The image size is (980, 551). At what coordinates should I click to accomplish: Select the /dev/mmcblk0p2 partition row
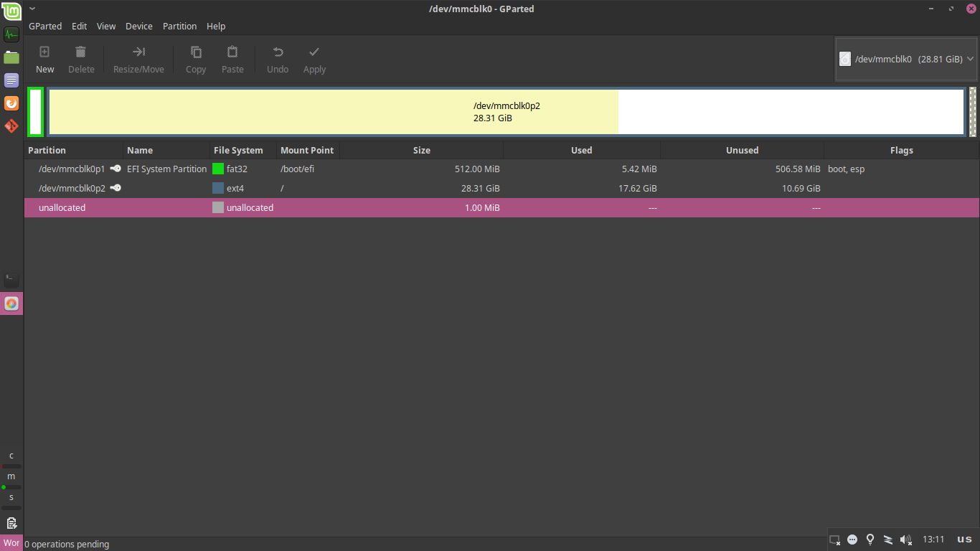pos(501,189)
